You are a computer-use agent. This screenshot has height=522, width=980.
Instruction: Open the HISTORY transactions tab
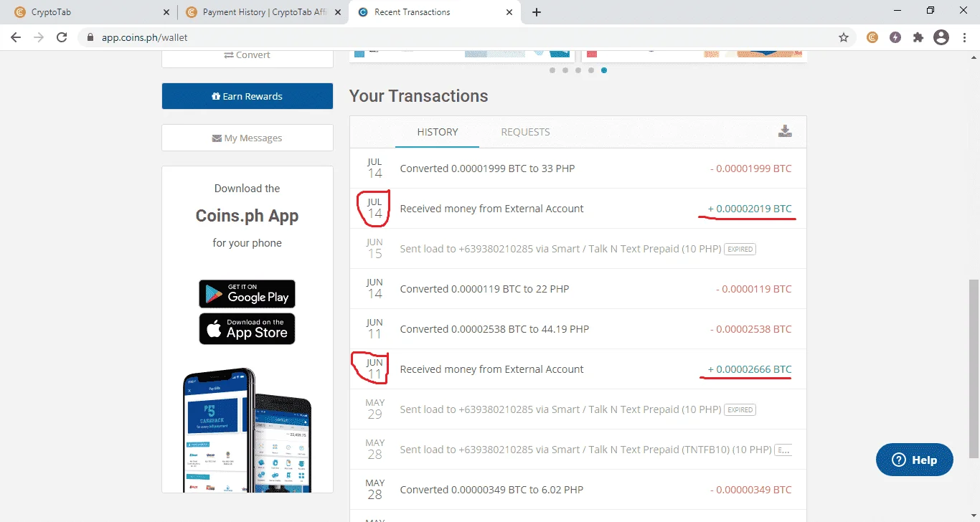click(437, 132)
